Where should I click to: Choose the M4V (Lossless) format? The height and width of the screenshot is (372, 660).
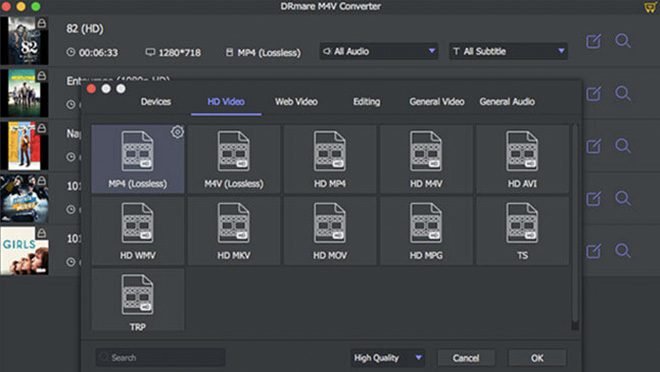click(234, 159)
